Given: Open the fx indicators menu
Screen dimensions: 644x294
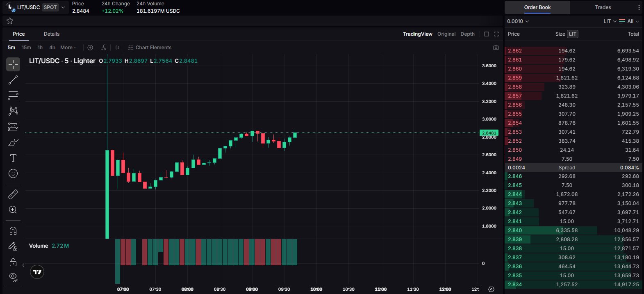Looking at the screenshot, I should tap(104, 48).
